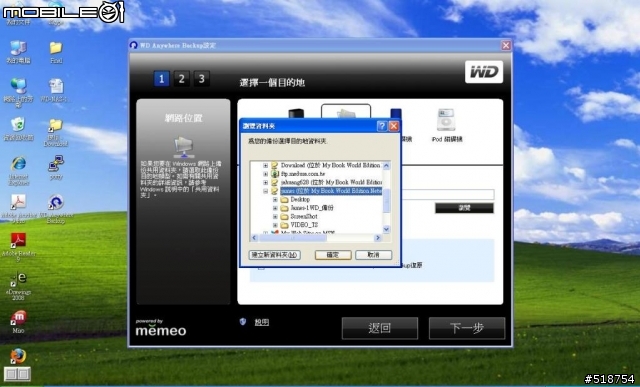Click the black 瀏覽 browse button
The height and width of the screenshot is (387, 640).
464,208
